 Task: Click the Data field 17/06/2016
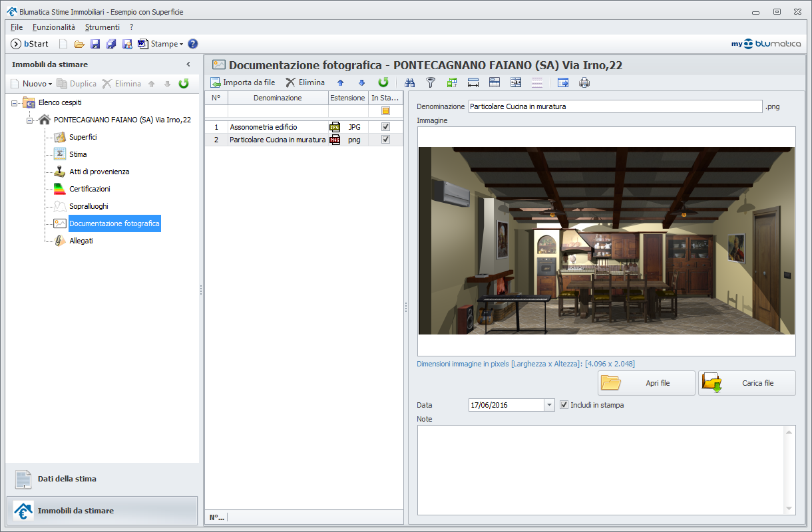[x=507, y=405]
